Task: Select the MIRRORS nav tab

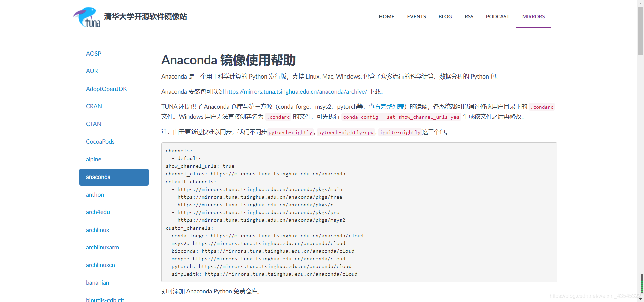Action: click(533, 17)
